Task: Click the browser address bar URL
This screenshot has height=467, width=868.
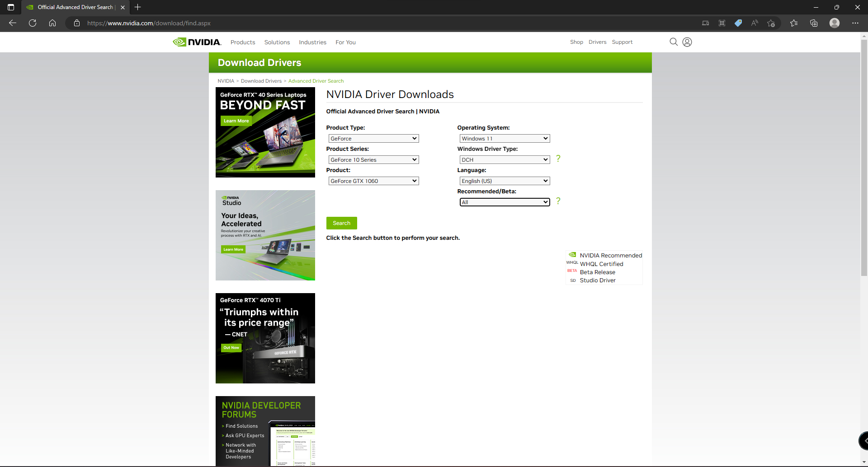Action: pyautogui.click(x=149, y=23)
